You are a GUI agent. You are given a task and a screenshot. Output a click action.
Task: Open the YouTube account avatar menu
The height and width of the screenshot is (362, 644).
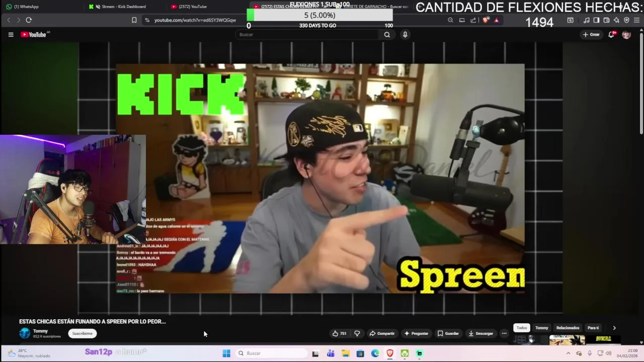coord(626,35)
